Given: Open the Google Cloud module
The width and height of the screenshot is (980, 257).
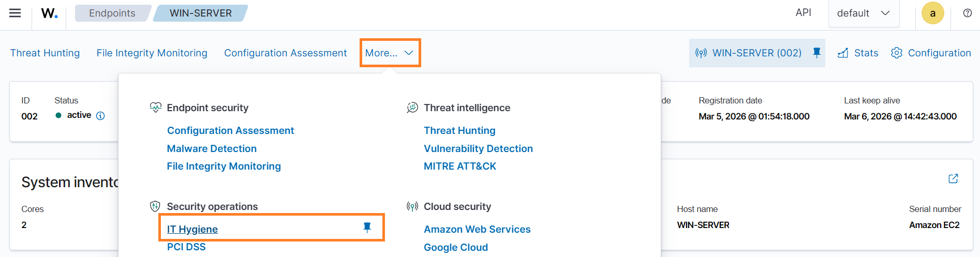Looking at the screenshot, I should (456, 247).
